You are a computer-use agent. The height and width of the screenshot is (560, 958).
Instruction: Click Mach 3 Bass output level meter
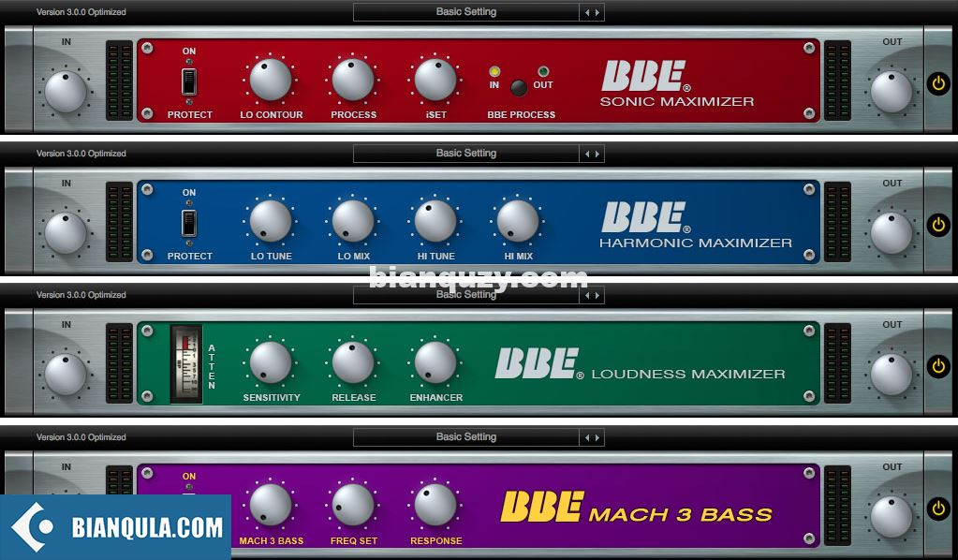click(x=837, y=506)
